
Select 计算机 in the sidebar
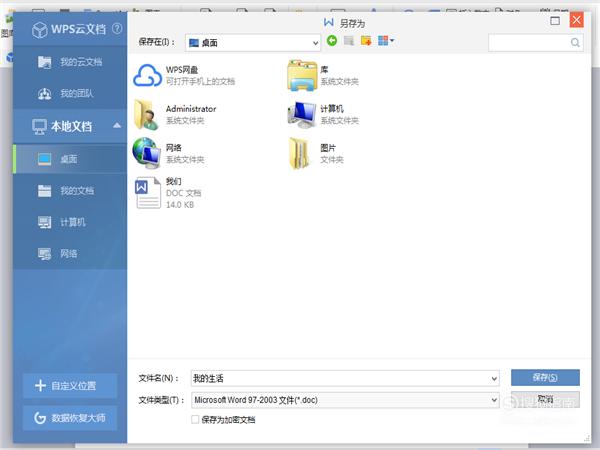pos(70,222)
